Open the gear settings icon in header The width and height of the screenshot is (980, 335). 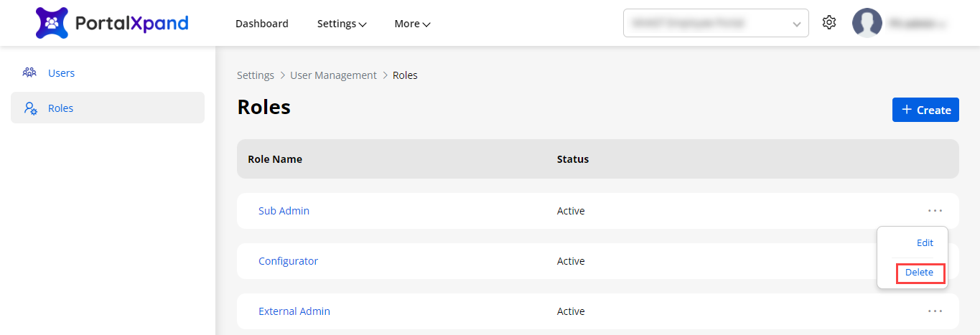(829, 23)
